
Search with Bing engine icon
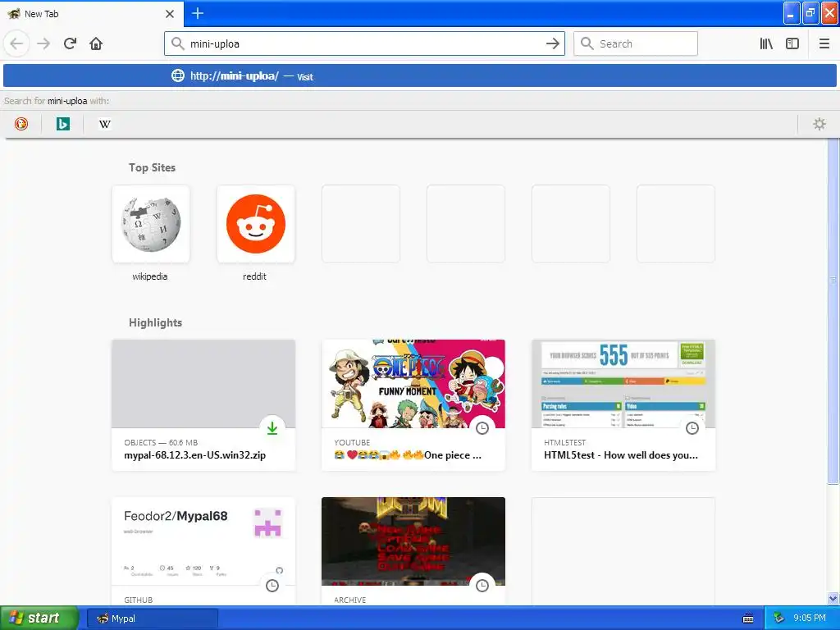(x=63, y=125)
